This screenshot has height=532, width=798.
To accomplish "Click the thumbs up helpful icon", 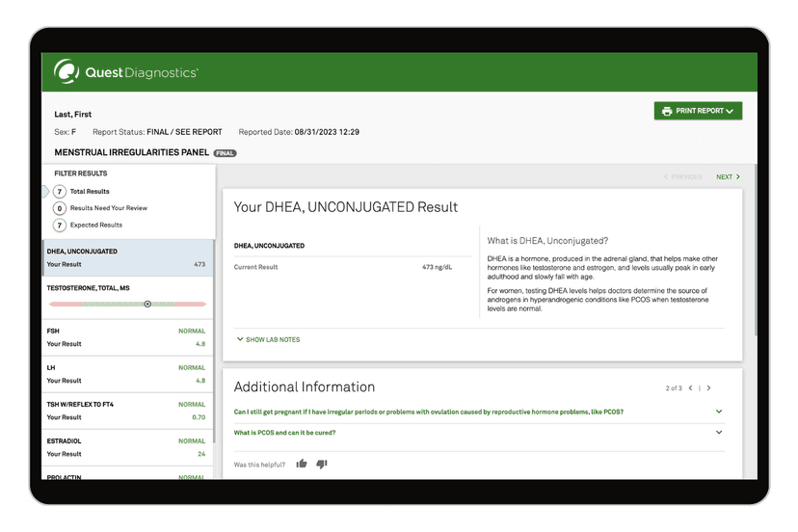I will point(302,464).
